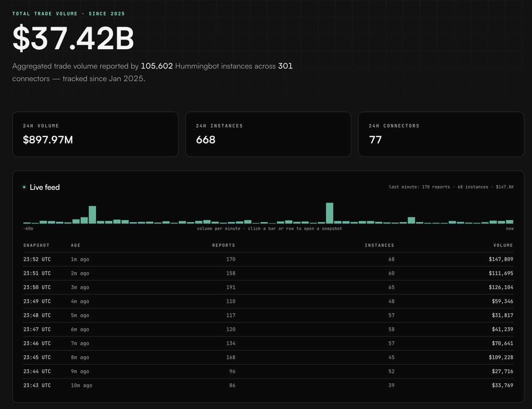This screenshot has width=532, height=409.
Task: Click the VOLUME column header
Action: [x=503, y=245]
